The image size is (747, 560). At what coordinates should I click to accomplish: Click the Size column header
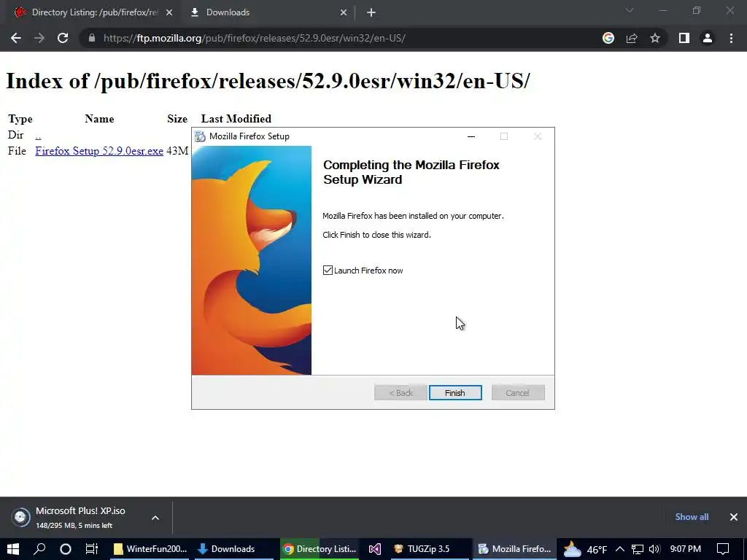[x=177, y=119]
